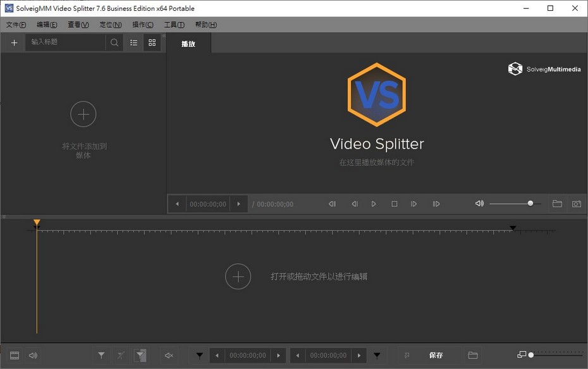Switch to the 播放 tab
The image size is (588, 369).
188,44
